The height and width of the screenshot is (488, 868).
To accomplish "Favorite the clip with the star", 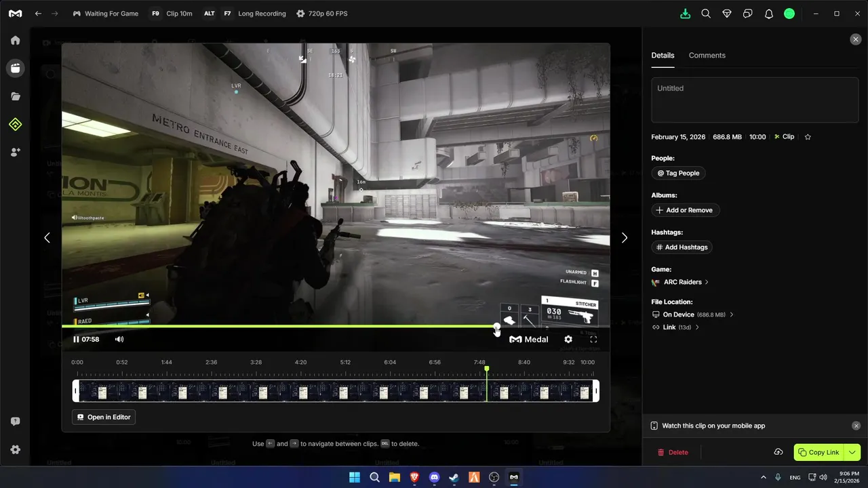I will [x=808, y=137].
